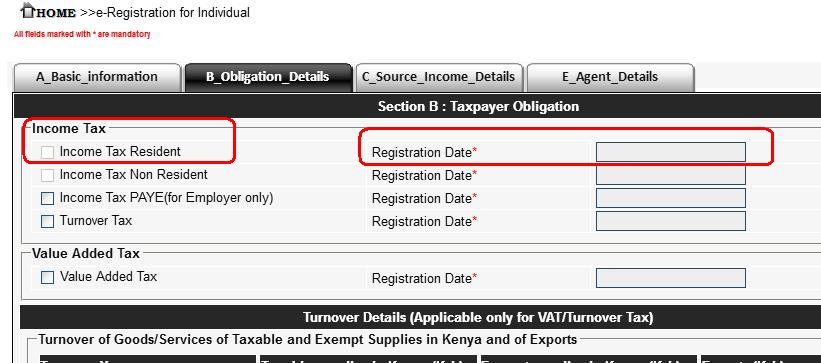Click the Turnover Details header bar
Viewport: 821px width, 363px height.
click(478, 317)
